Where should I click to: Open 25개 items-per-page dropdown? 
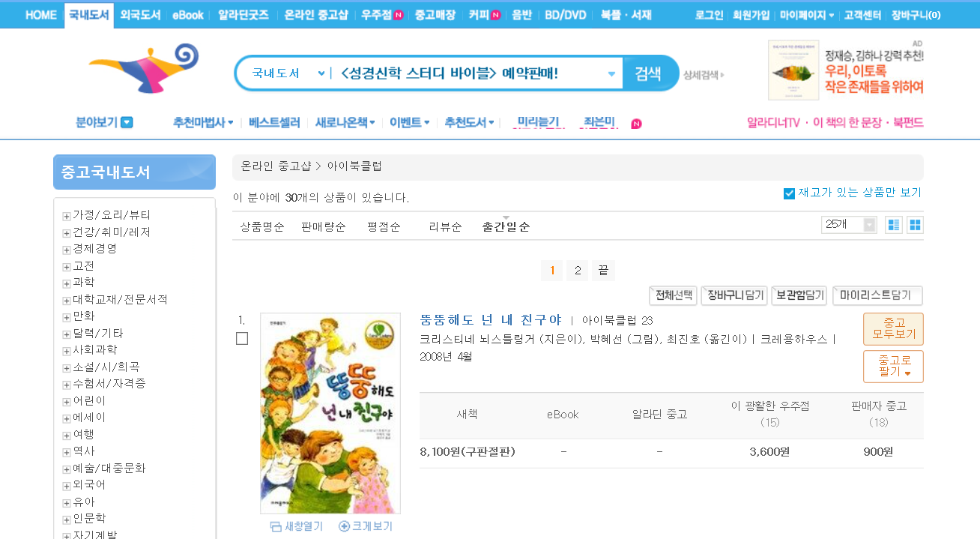click(x=849, y=225)
